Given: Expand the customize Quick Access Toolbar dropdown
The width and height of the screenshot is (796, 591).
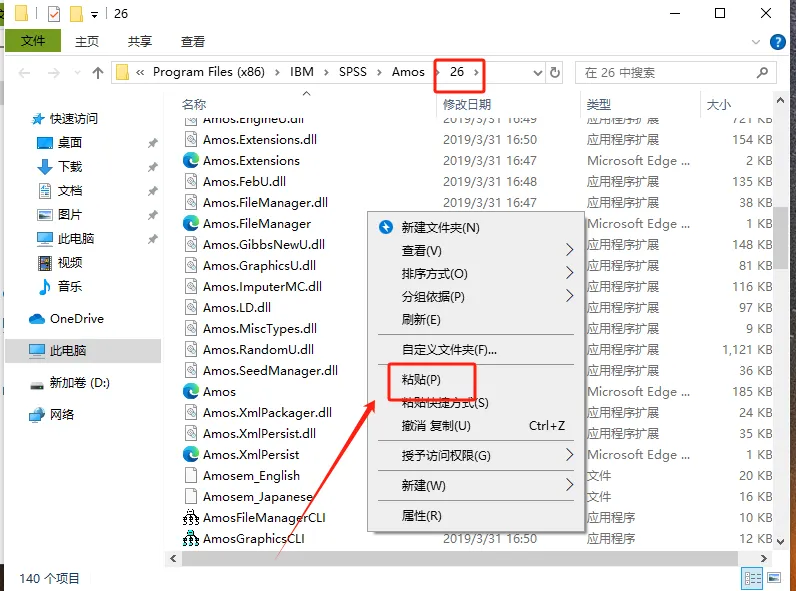Looking at the screenshot, I should [x=94, y=15].
